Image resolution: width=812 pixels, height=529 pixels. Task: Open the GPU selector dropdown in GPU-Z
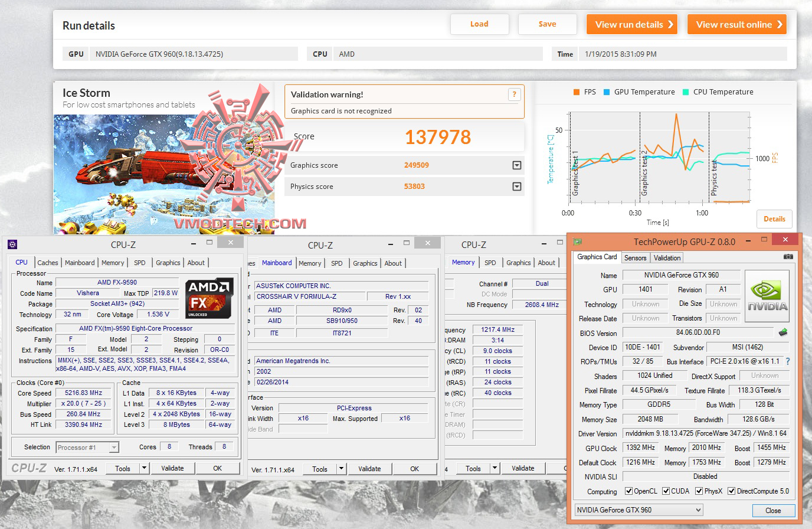(x=698, y=510)
